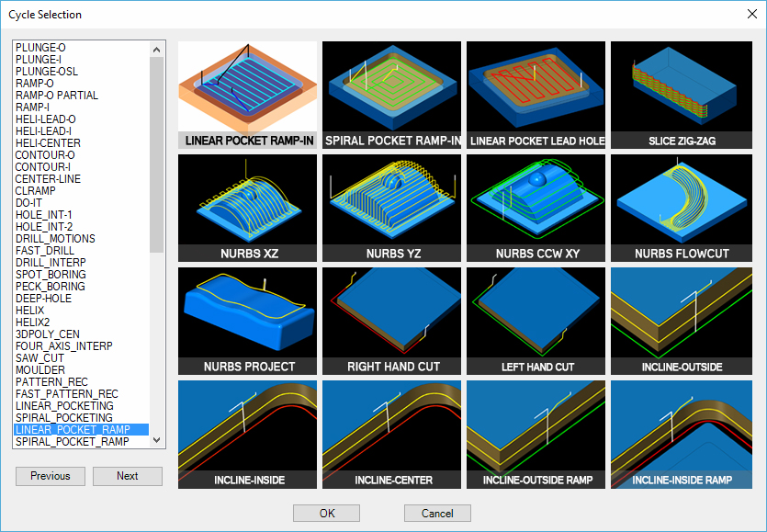Viewport: 767px width, 532px height.
Task: Select the Spiral Pocket Ramp-In cycle thumbnail
Action: [x=392, y=95]
